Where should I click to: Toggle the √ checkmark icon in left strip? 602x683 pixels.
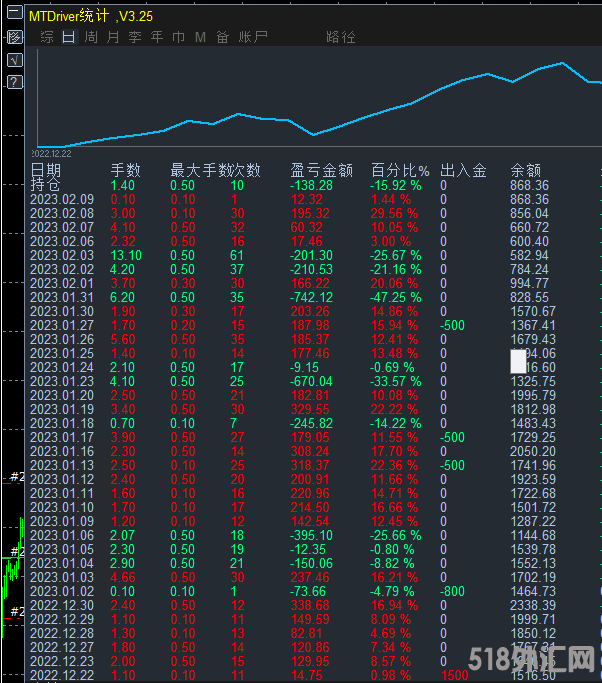(x=14, y=60)
